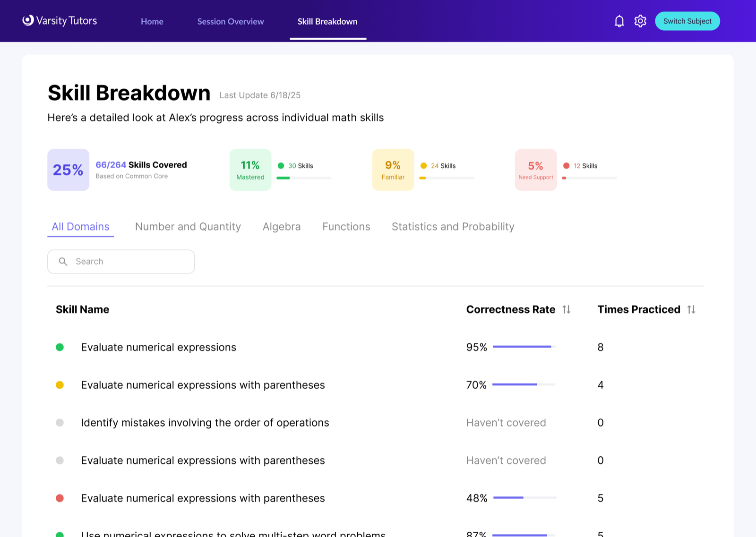This screenshot has width=756, height=537.
Task: Open Session Overview in the navigation
Action: pos(231,22)
